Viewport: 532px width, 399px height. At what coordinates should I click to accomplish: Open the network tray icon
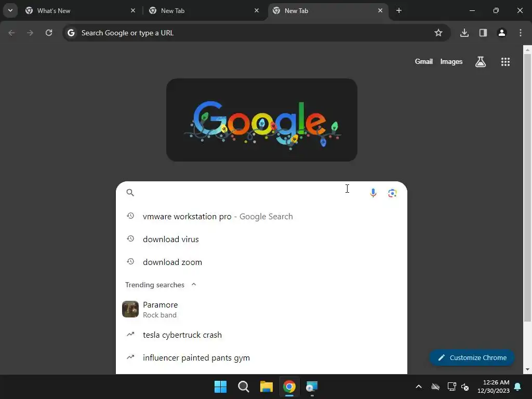451,387
